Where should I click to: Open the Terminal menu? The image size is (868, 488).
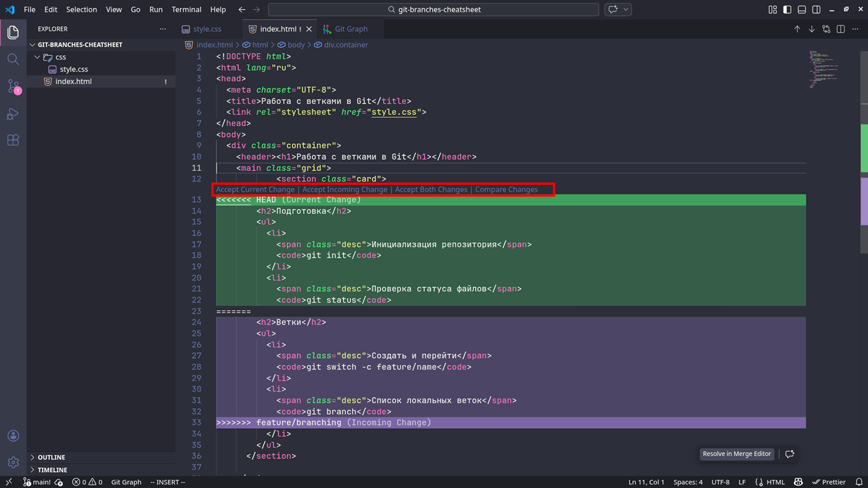[x=186, y=10]
